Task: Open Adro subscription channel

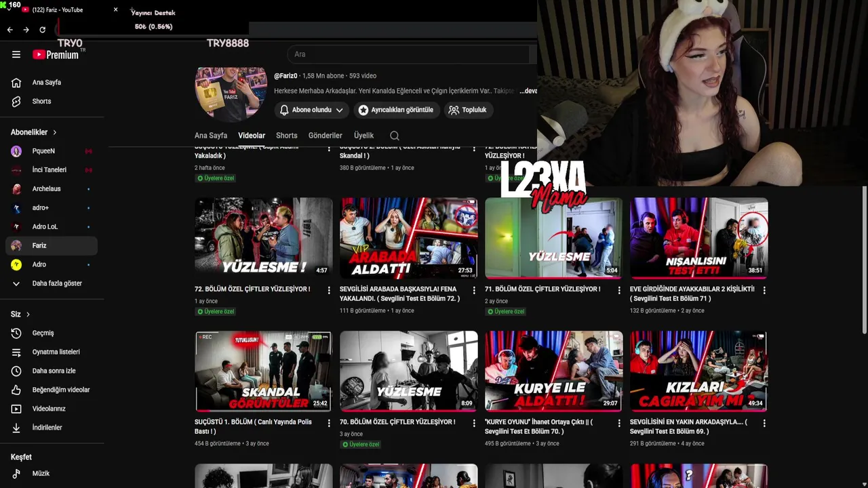Action: pos(52,265)
